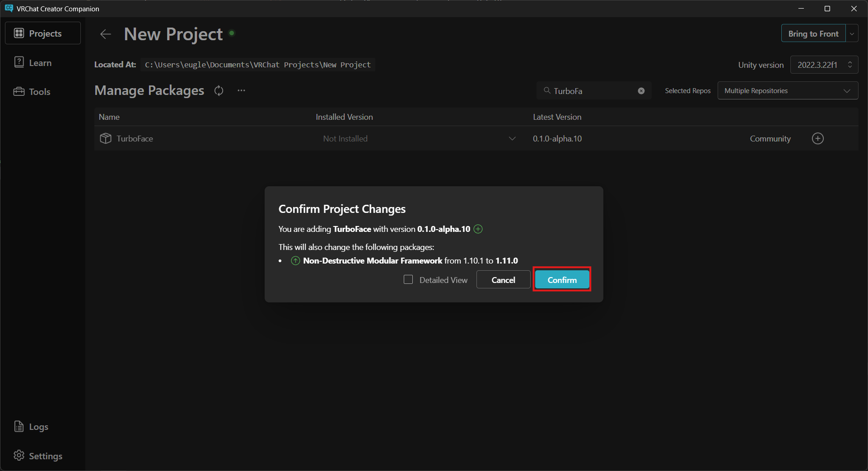The width and height of the screenshot is (868, 471).
Task: Click the search magnifier icon
Action: click(x=547, y=91)
